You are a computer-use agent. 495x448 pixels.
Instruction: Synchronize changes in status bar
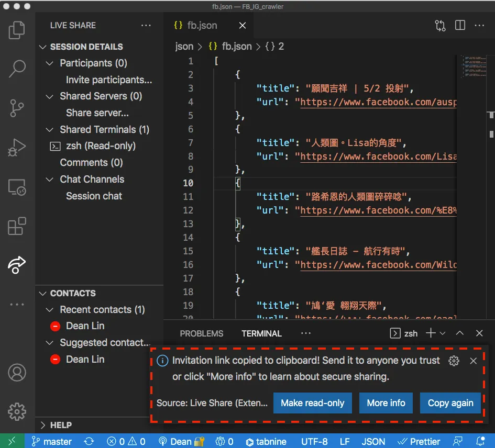(89, 441)
